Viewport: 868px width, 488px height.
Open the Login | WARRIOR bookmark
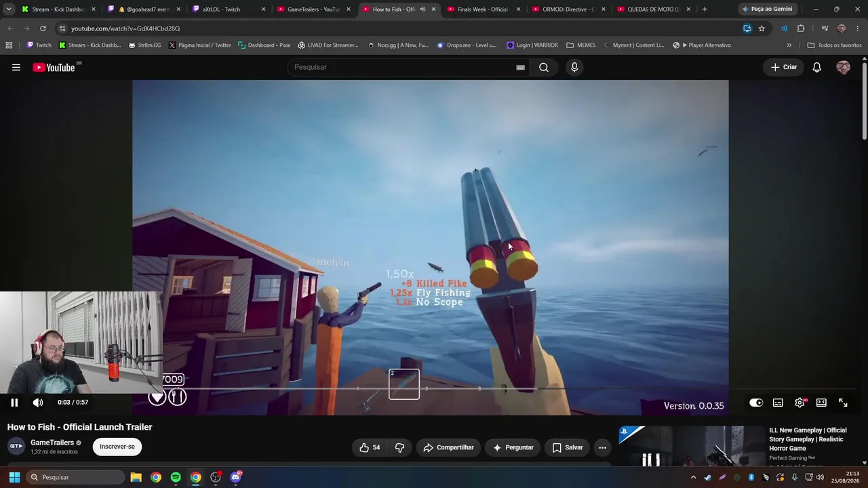pos(532,45)
